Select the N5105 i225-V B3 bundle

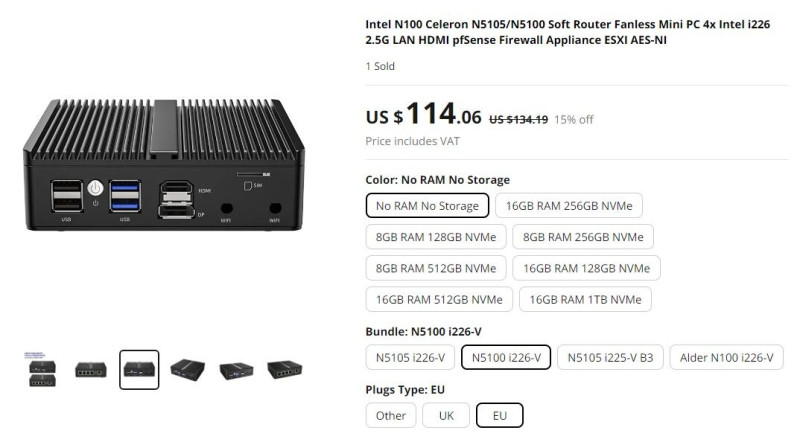click(610, 357)
